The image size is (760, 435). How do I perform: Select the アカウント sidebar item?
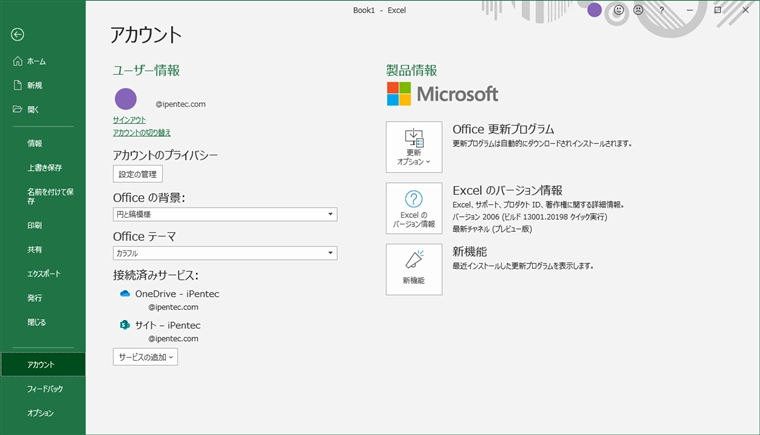(43, 365)
